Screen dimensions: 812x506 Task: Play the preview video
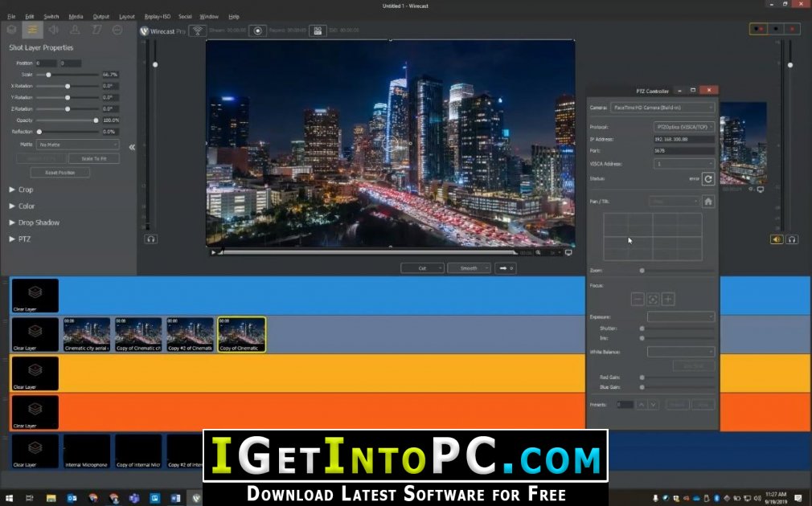(213, 252)
